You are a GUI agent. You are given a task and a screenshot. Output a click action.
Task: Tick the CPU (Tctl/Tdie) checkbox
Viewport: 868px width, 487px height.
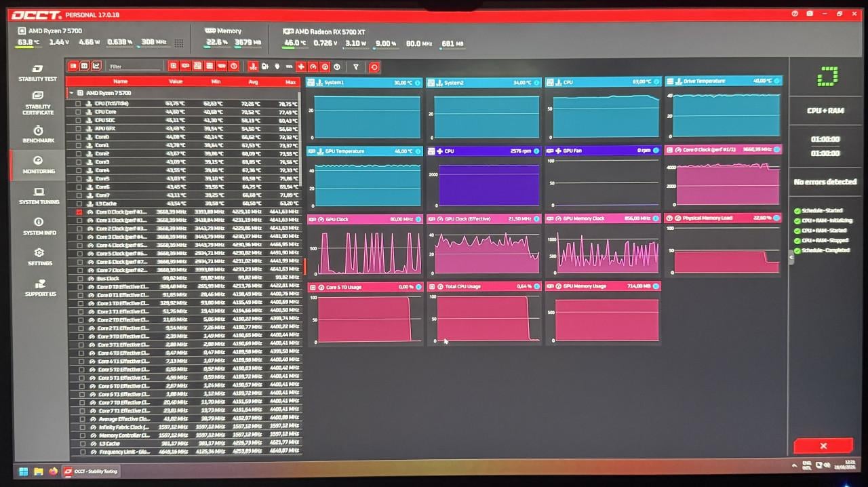79,104
